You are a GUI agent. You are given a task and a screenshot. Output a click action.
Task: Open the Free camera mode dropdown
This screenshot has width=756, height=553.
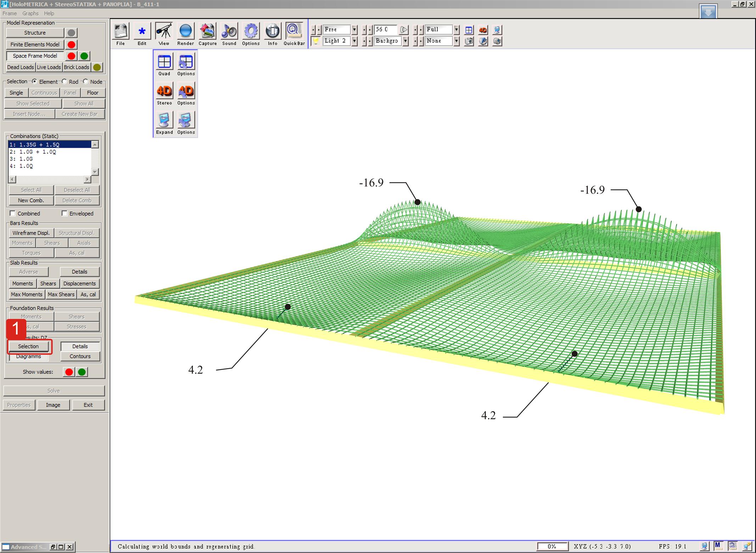pyautogui.click(x=354, y=29)
